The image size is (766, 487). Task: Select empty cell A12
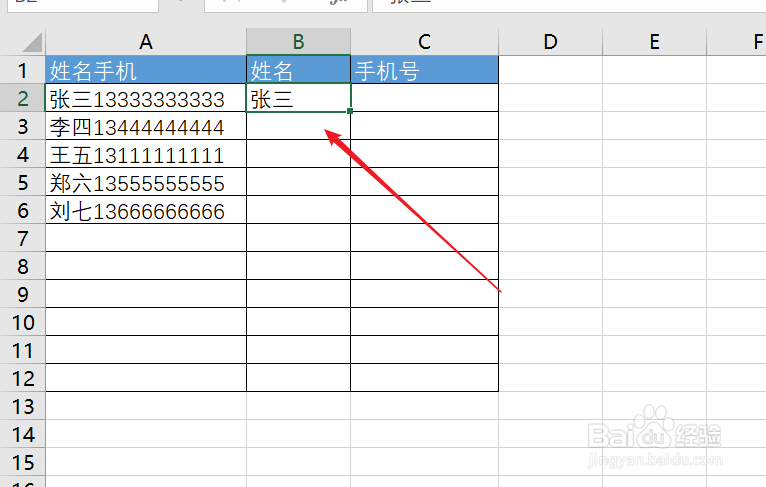(x=146, y=378)
